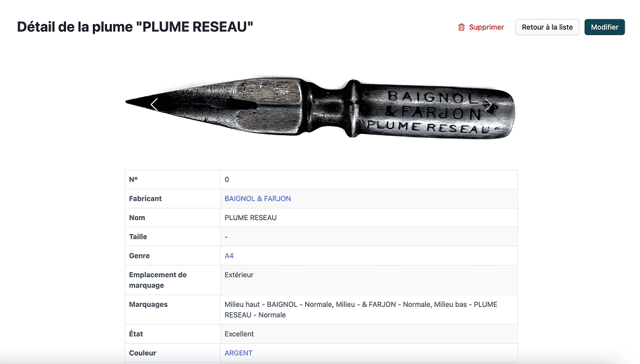Go back with Retour à la liste
Viewport: 640px width, 364px height.
[x=547, y=27]
